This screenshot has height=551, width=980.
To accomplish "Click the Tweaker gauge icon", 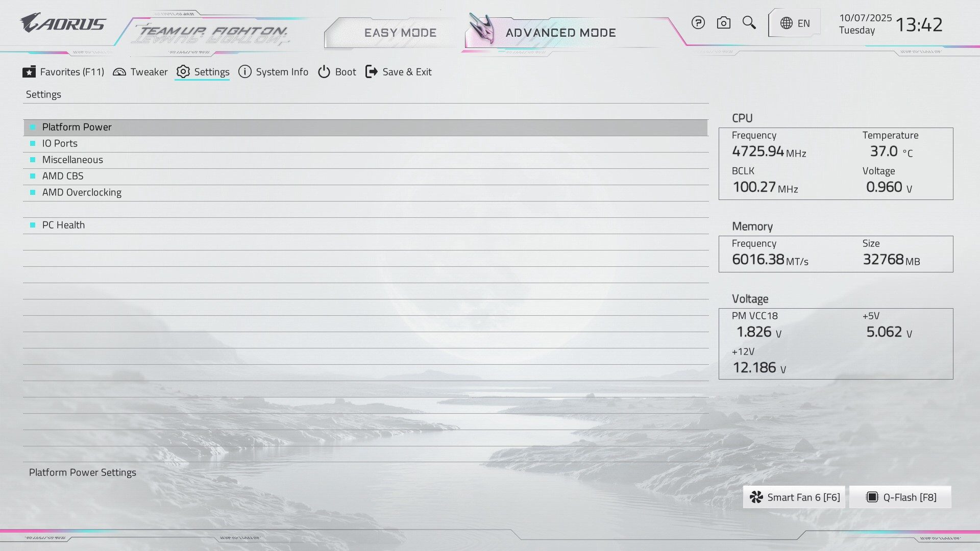I will coord(119,72).
